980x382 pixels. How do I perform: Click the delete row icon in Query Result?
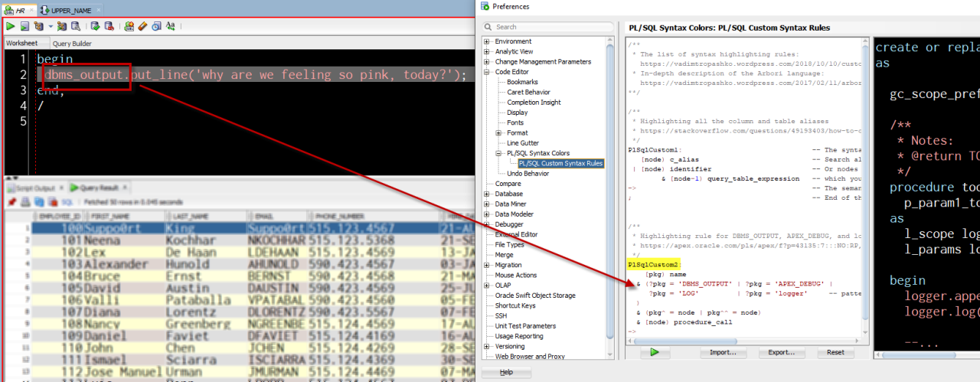coord(53,202)
